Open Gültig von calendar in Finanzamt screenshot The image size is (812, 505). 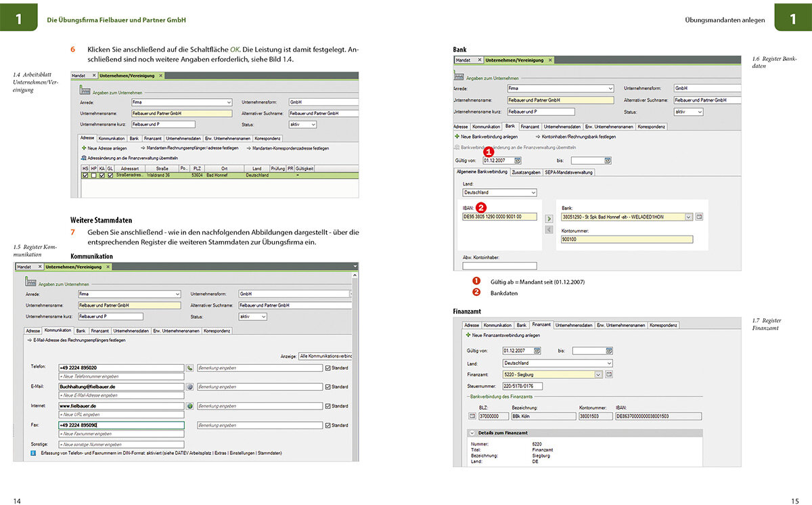pyautogui.click(x=537, y=351)
